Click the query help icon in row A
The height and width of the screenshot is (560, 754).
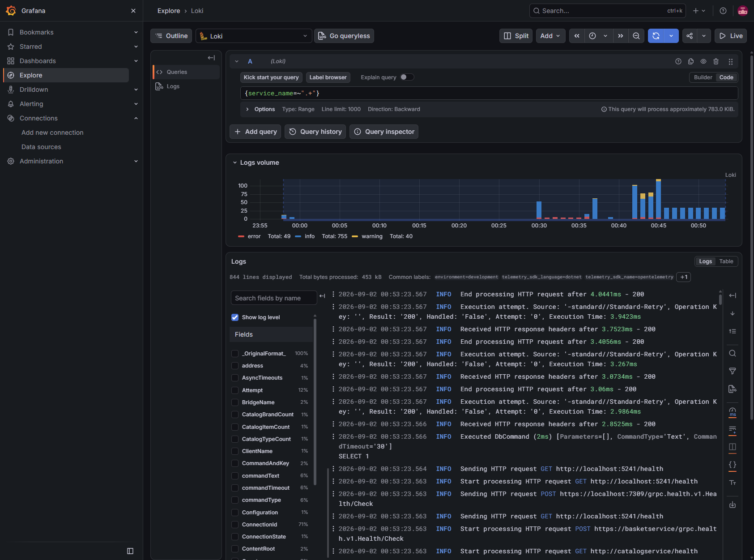pyautogui.click(x=678, y=61)
